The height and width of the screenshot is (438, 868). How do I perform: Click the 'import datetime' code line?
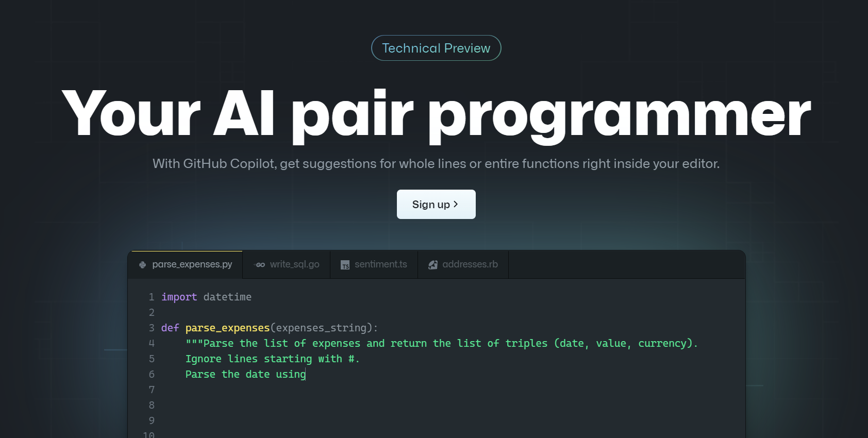(206, 297)
